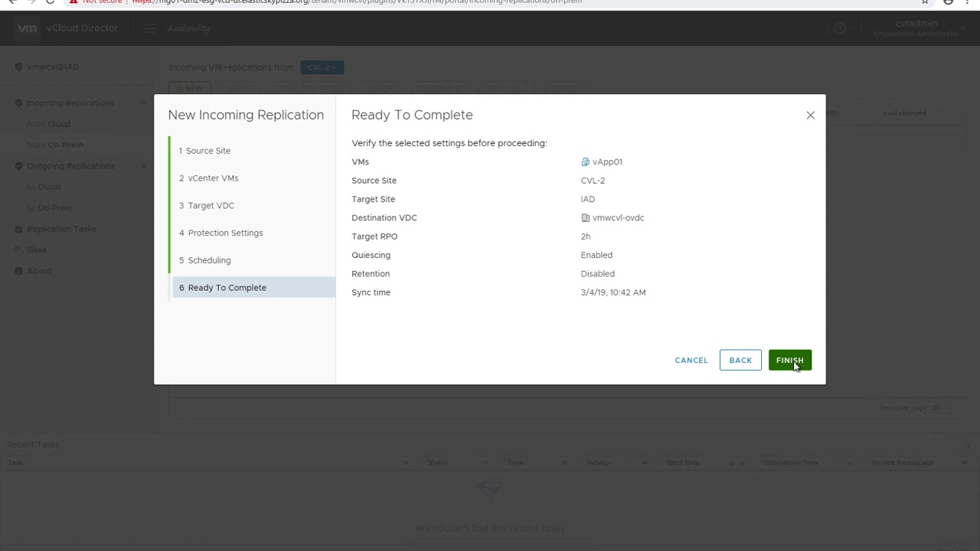The image size is (980, 551).
Task: Open incoming replications from Cloud
Action: tap(48, 124)
